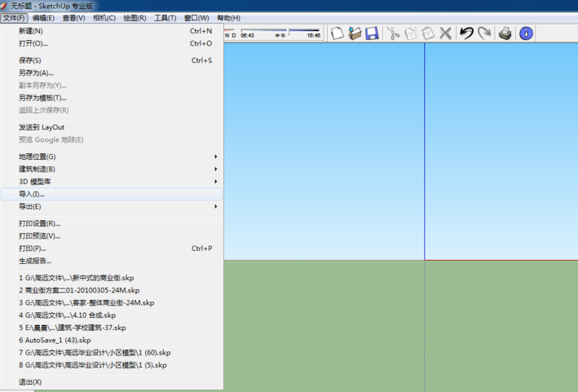Open the 相机(C) menu
Screen dimensions: 578x392
(104, 18)
